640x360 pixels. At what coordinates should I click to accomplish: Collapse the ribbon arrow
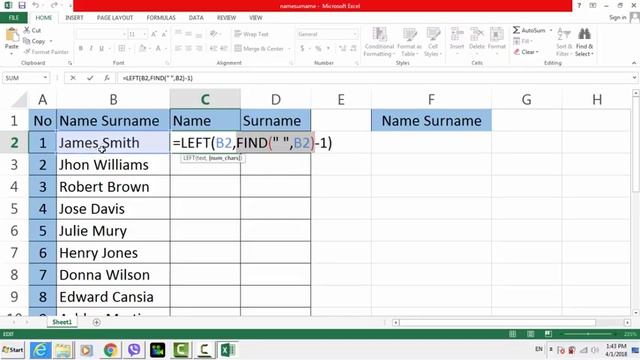coord(634,63)
